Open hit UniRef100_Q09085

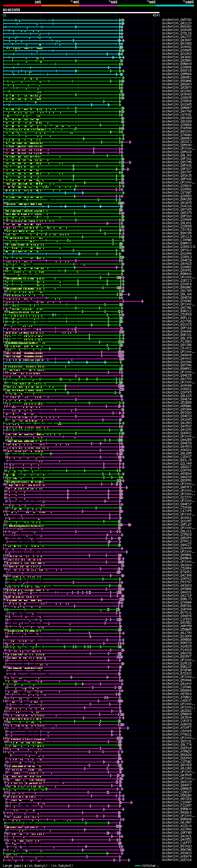pyautogui.click(x=177, y=30)
